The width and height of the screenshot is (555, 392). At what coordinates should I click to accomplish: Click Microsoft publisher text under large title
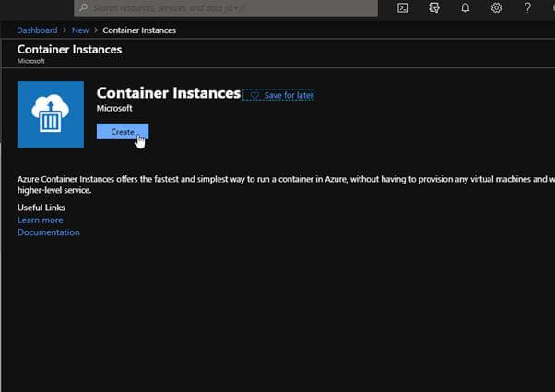pos(114,108)
